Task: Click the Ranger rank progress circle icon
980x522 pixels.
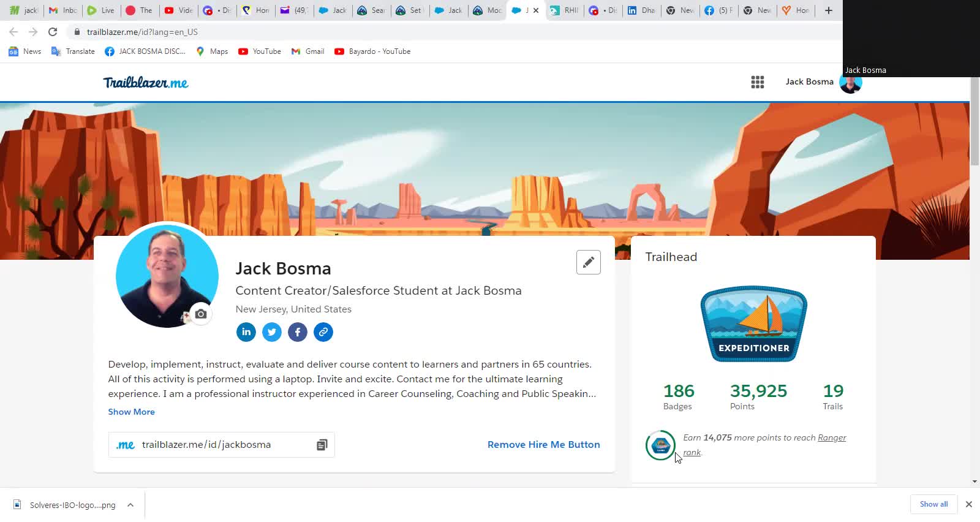Action: (x=660, y=445)
